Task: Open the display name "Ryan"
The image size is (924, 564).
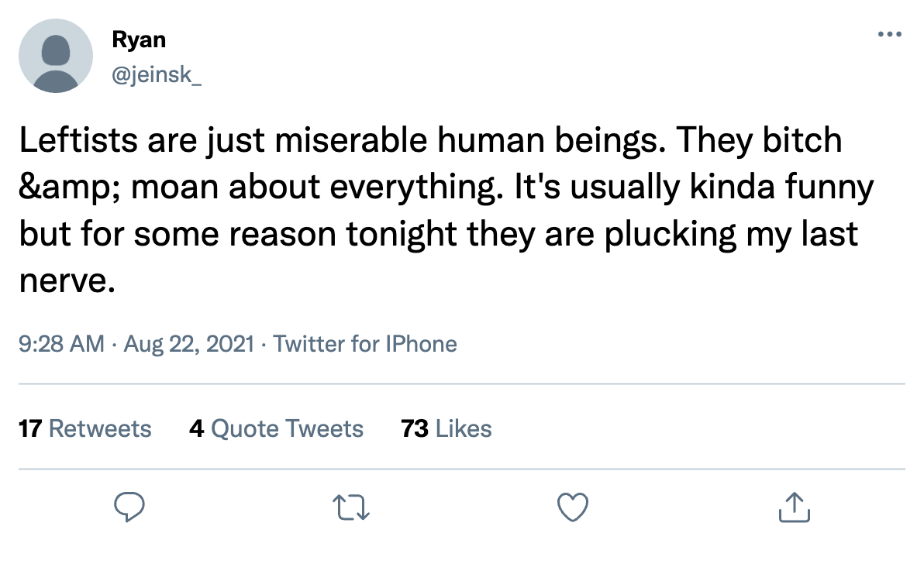Action: 140,40
